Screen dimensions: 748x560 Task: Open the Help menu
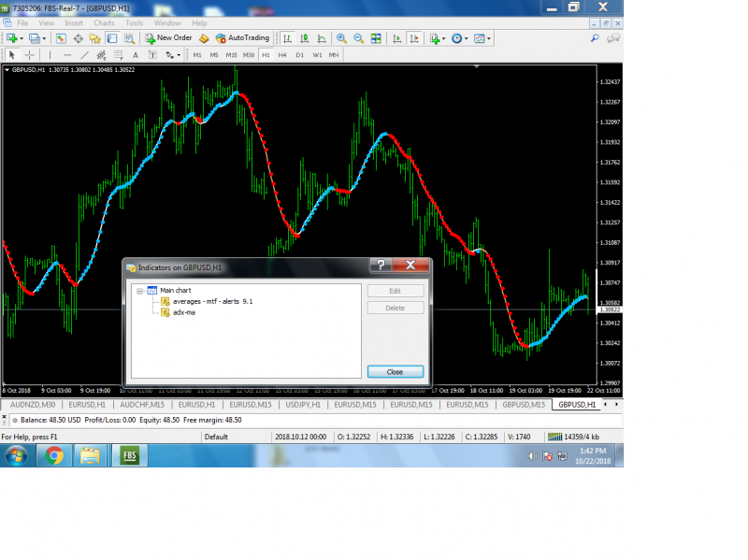pyautogui.click(x=199, y=22)
